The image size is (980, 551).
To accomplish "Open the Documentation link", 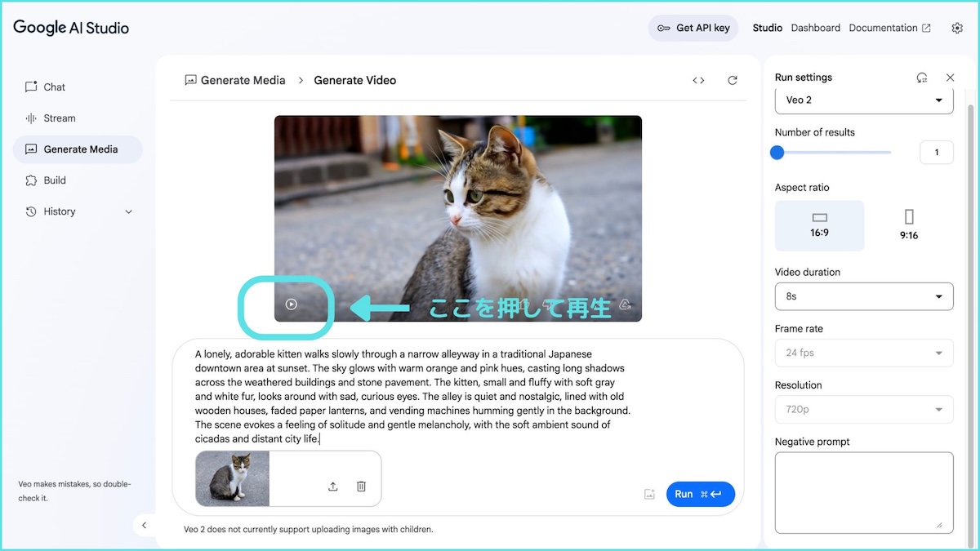I will (889, 28).
